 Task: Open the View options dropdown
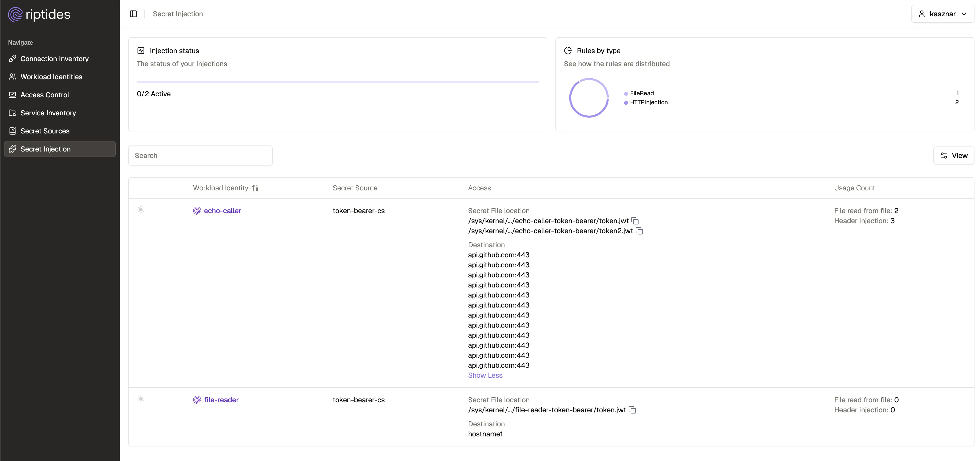(x=953, y=156)
